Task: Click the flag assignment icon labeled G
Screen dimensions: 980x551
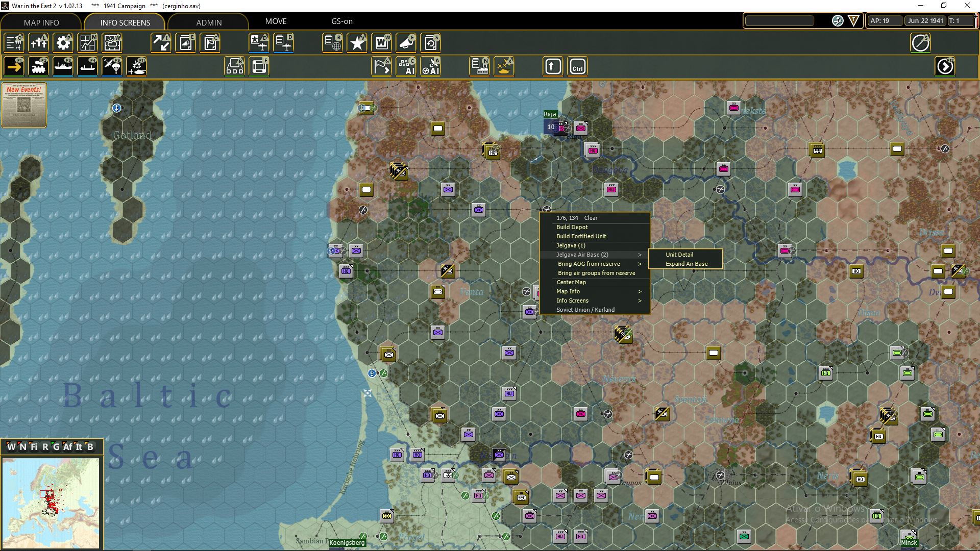Action: click(x=382, y=67)
